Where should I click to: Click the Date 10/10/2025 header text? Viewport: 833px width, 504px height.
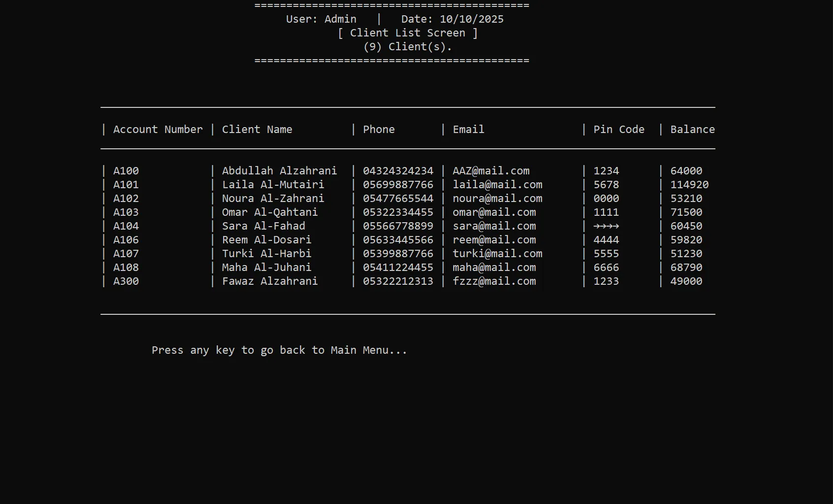coord(452,19)
